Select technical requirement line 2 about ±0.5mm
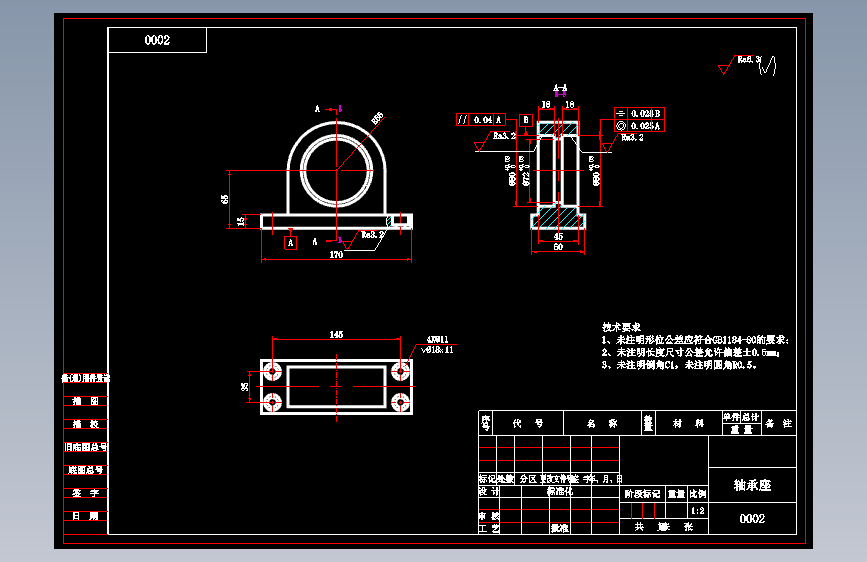Viewport: 867px width, 562px height. [691, 352]
